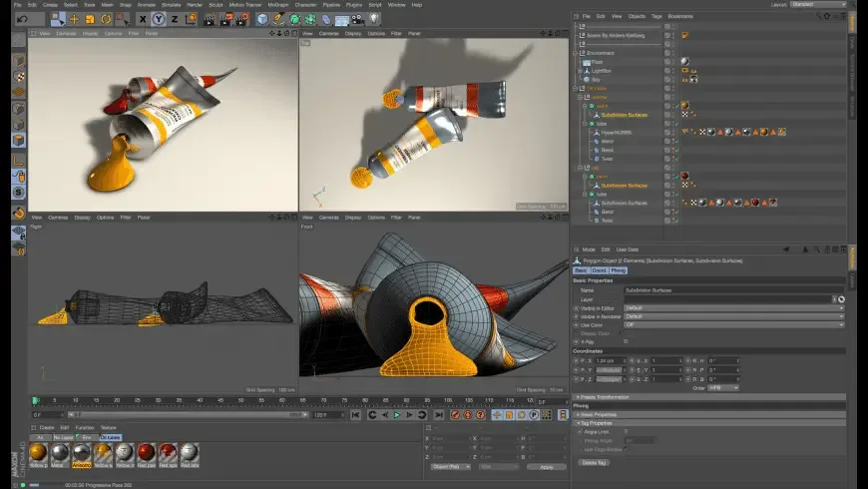
Task: Add a Light object
Action: [374, 19]
